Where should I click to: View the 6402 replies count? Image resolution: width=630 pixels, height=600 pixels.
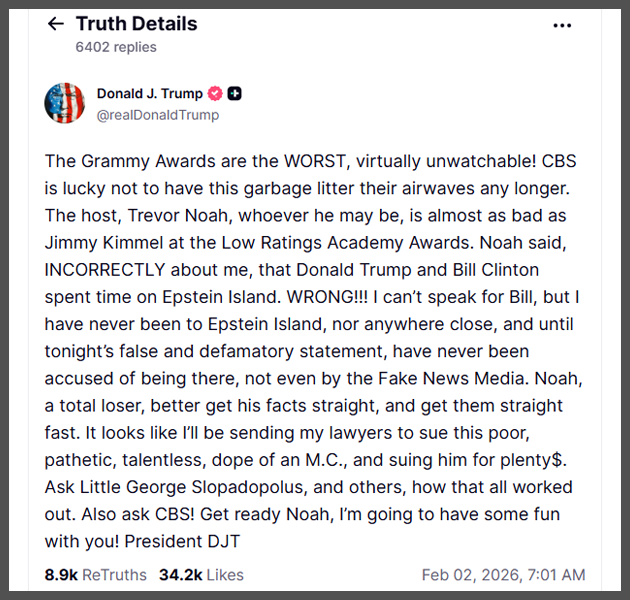[x=116, y=46]
